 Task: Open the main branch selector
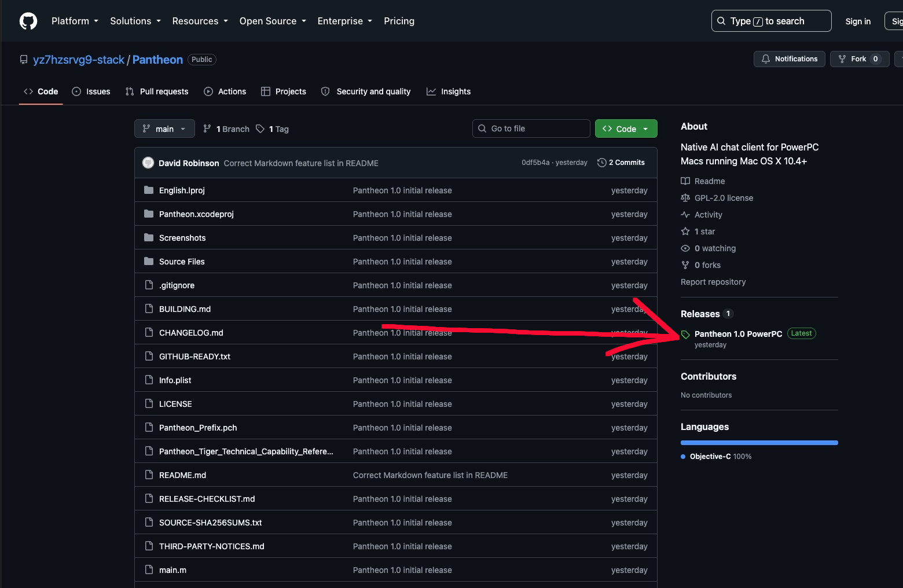pyautogui.click(x=164, y=128)
